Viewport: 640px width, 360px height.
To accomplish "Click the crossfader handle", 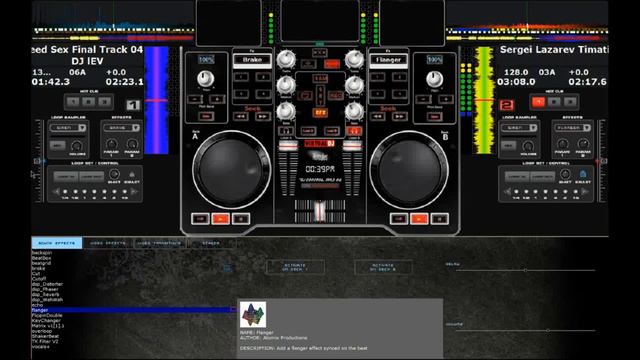I will (x=320, y=212).
